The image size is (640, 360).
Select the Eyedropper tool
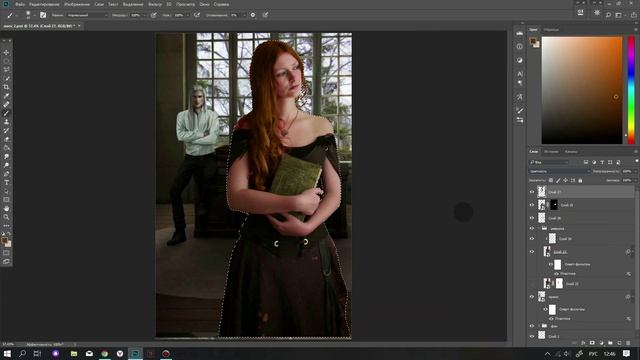coord(6,96)
